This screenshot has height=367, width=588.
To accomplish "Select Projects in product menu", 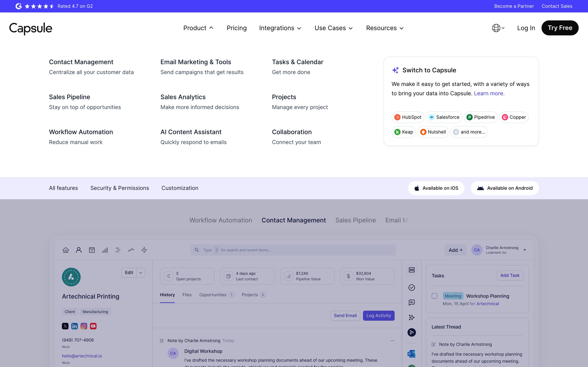I will (284, 97).
